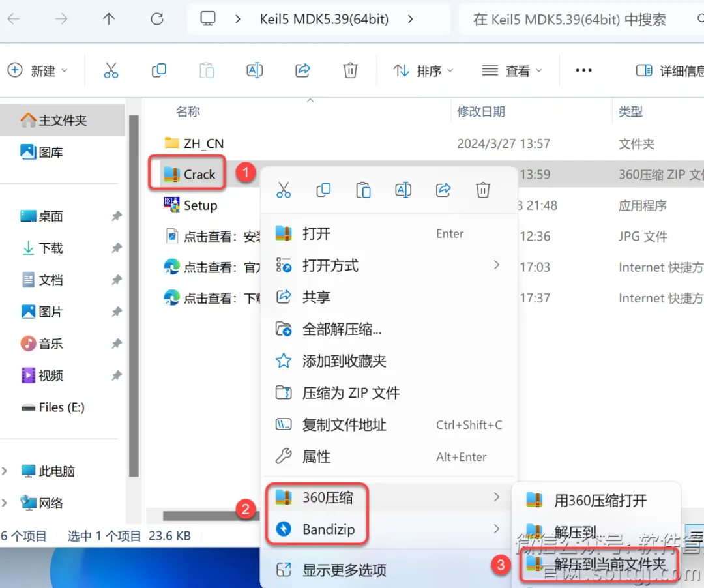Choose 复制文件地址 in context menu
The height and width of the screenshot is (588, 704).
click(x=389, y=424)
